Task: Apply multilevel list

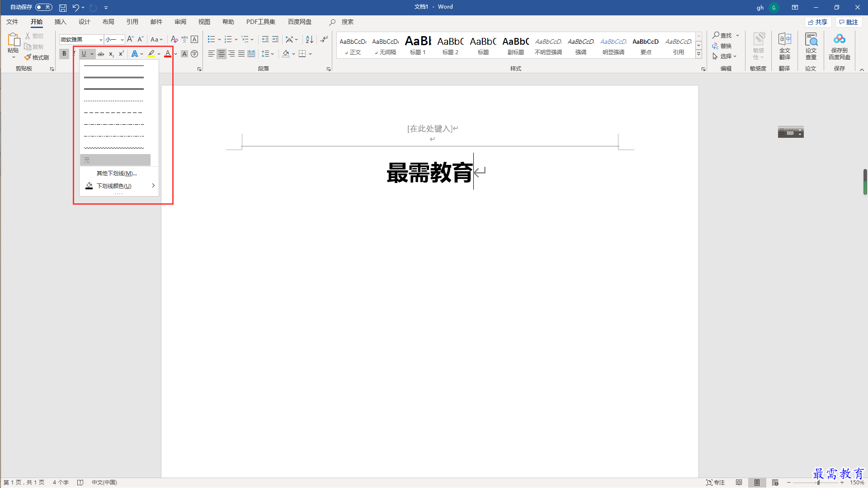Action: pos(245,39)
